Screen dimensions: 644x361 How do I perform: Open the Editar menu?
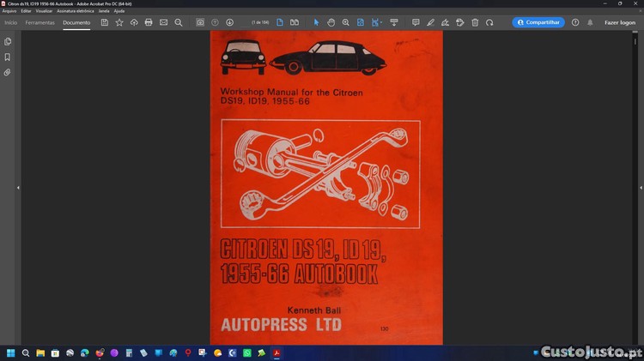(26, 11)
